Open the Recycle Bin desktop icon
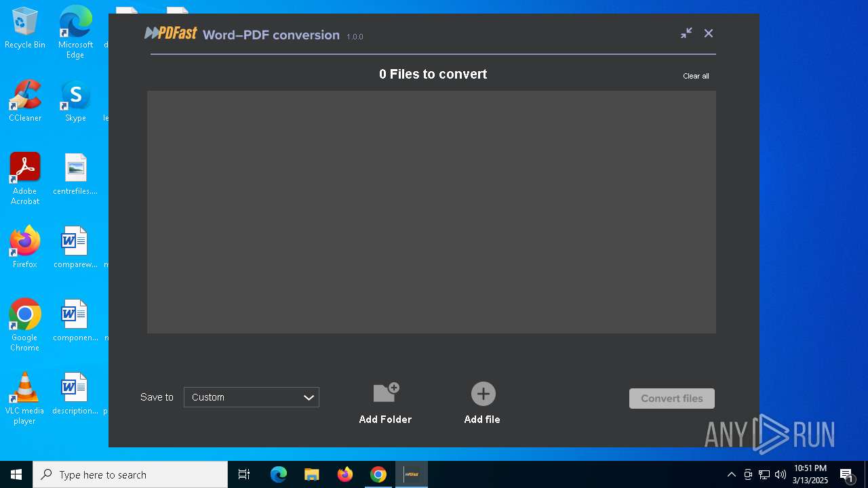 click(x=25, y=28)
